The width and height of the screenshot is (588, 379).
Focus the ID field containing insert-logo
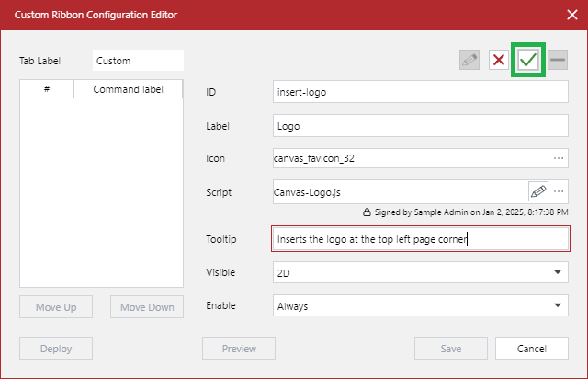421,92
